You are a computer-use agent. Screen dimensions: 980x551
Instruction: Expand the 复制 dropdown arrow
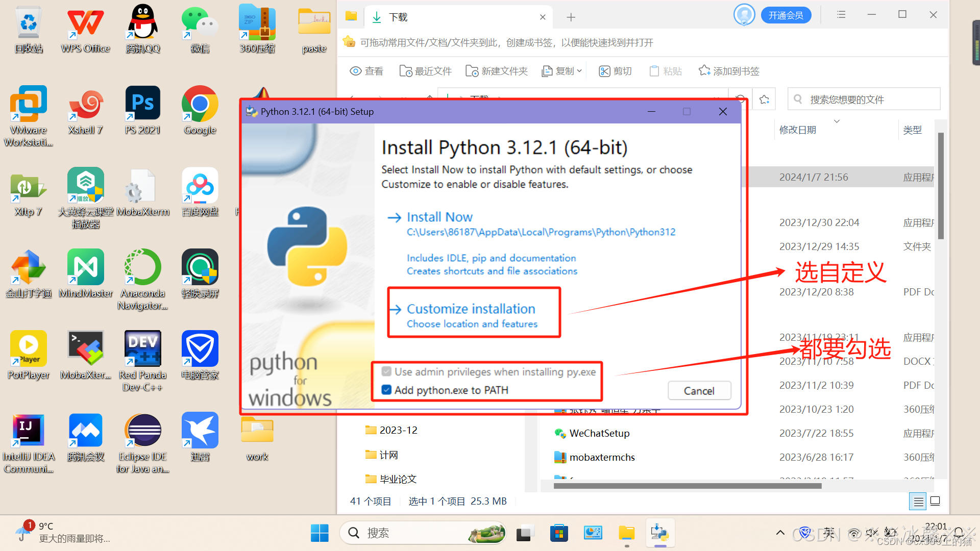(x=579, y=71)
